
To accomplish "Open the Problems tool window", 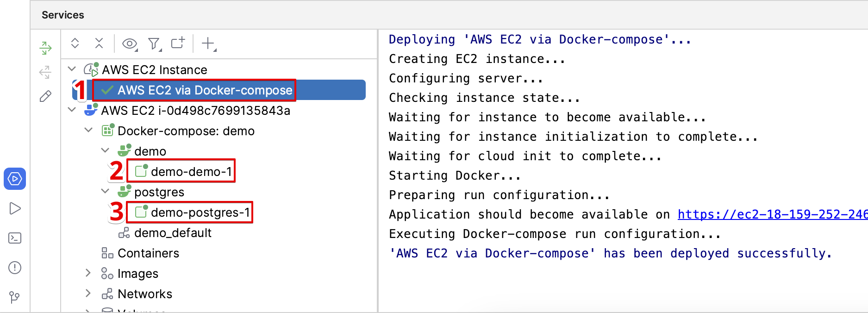I will pyautogui.click(x=15, y=268).
